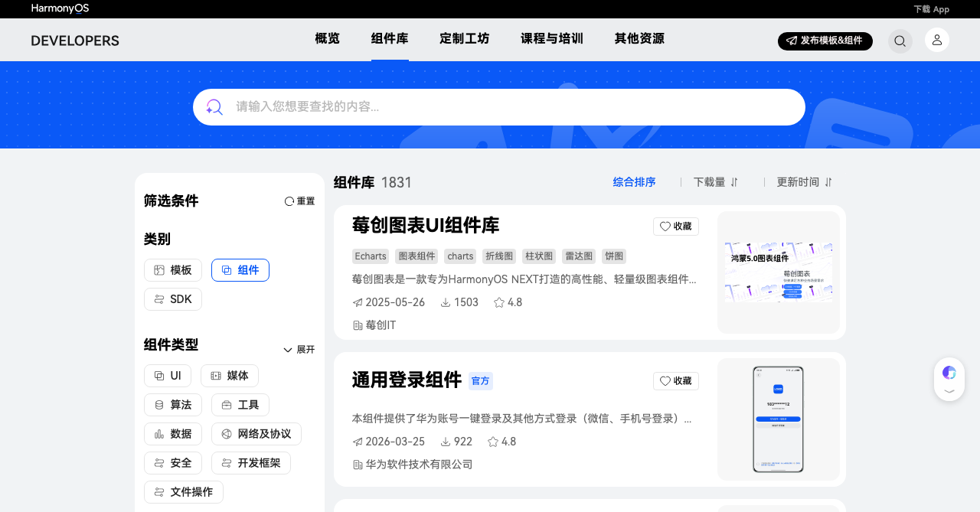Filter by 算法 component type

coord(173,405)
